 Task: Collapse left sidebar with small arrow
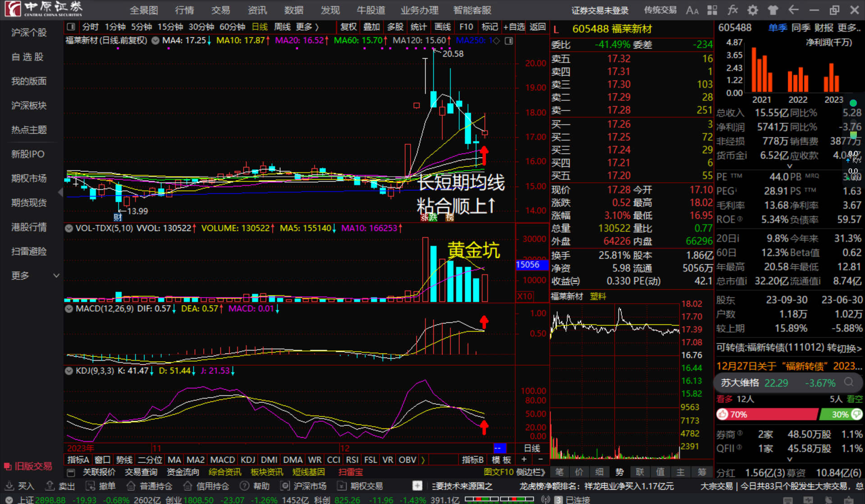pos(60,192)
